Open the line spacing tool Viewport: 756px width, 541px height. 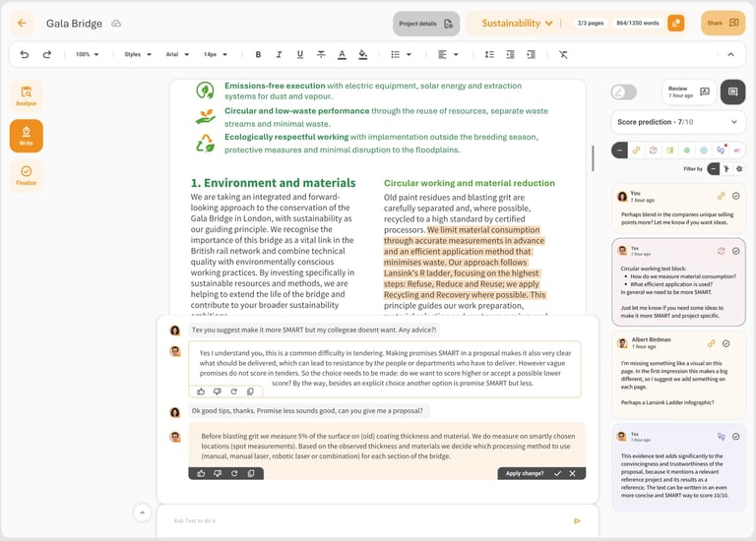[489, 54]
